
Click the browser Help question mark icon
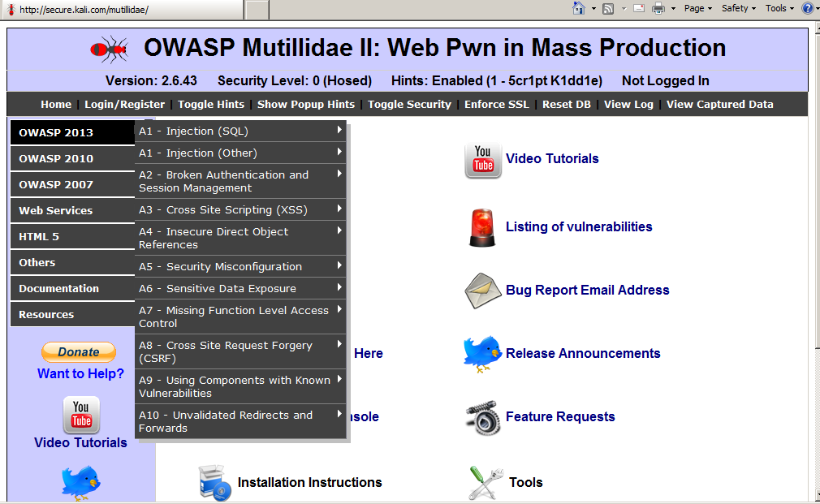(x=808, y=8)
